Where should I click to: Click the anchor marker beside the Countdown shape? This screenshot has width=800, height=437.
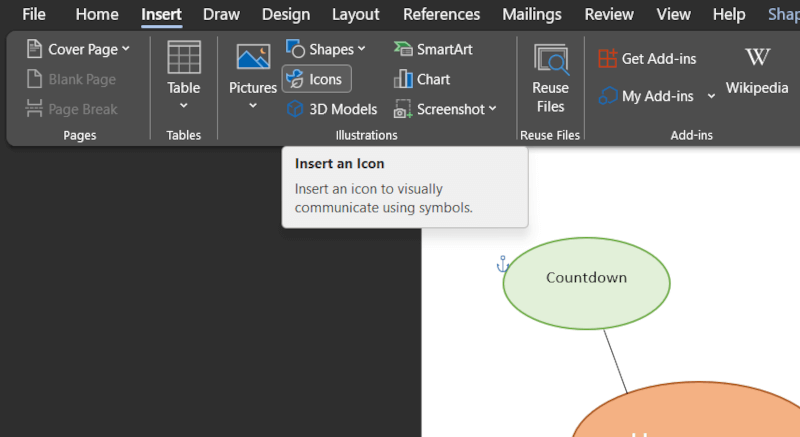coord(504,264)
